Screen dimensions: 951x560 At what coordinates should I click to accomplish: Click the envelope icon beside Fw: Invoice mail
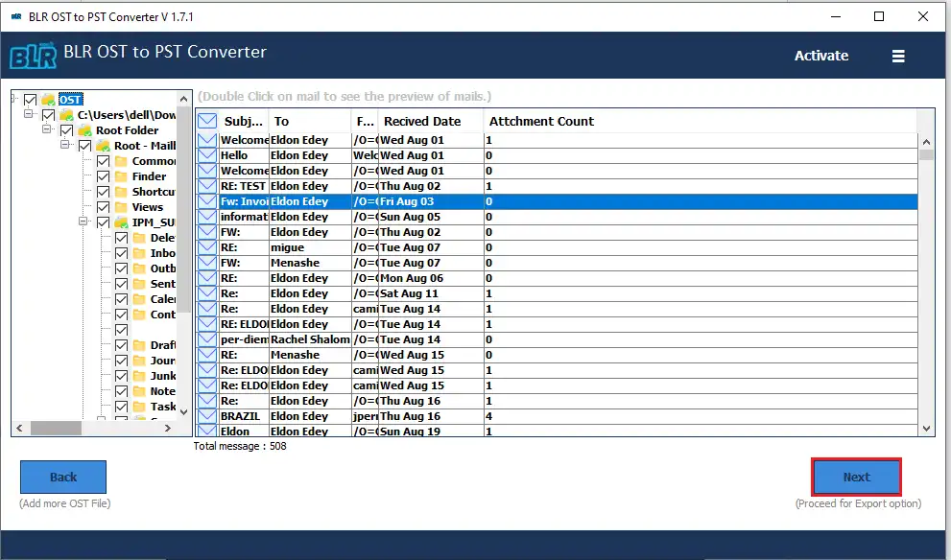[205, 201]
